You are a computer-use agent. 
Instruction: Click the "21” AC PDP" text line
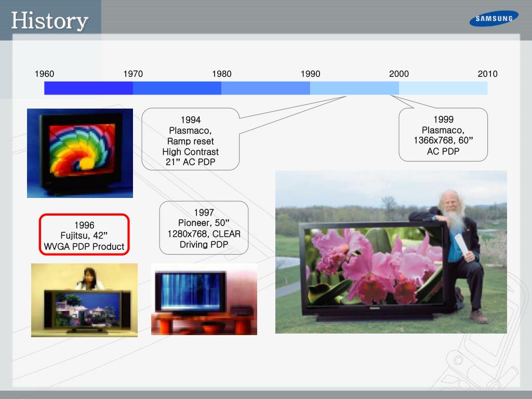point(190,162)
